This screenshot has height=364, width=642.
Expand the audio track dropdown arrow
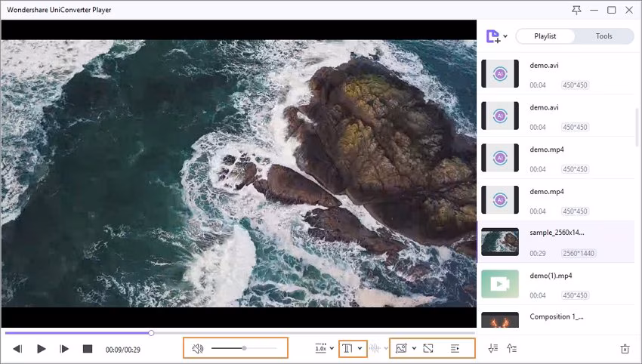tap(386, 348)
